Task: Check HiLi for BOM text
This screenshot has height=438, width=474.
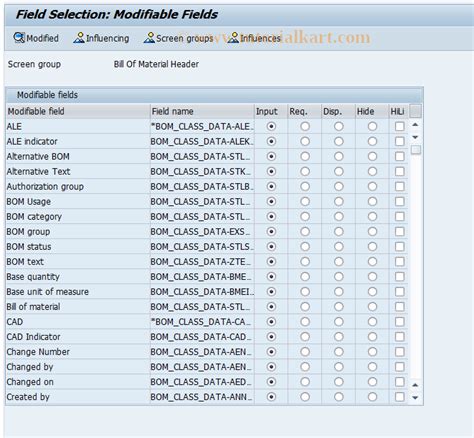Action: click(399, 262)
